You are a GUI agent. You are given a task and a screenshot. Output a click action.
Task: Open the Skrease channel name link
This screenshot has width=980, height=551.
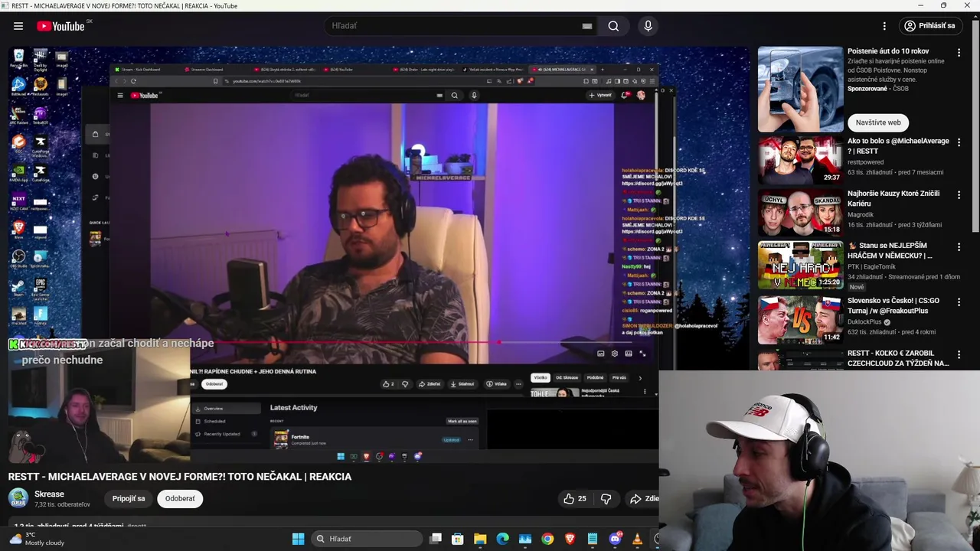pos(49,494)
